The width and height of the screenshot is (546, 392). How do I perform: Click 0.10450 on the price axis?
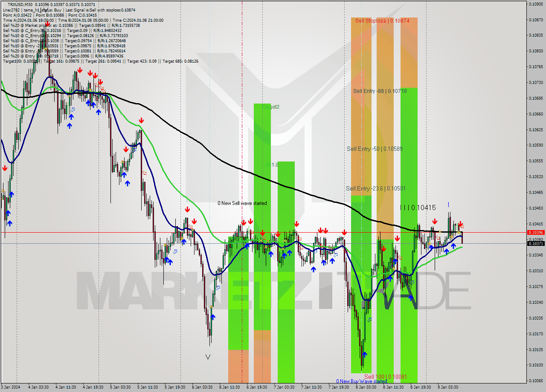[536, 208]
